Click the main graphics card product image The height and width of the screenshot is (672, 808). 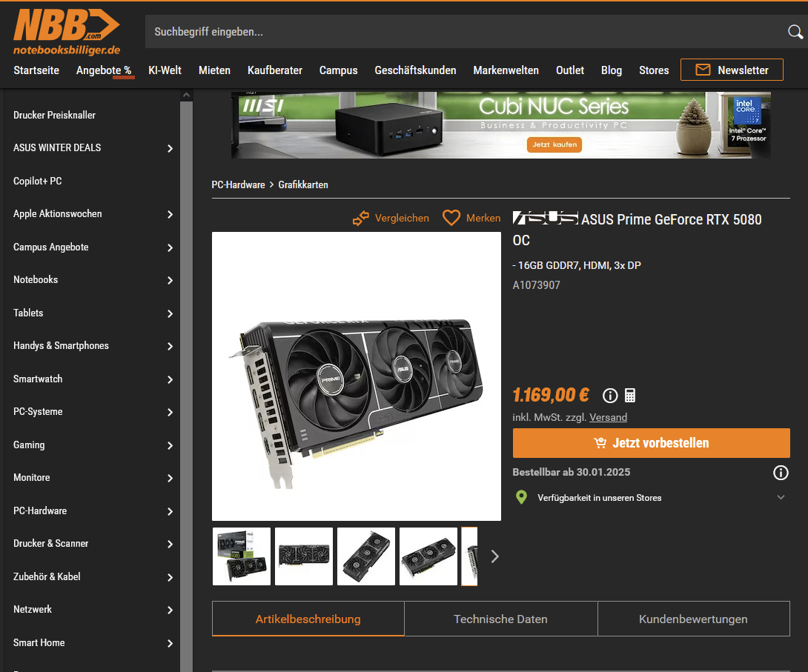[356, 376]
